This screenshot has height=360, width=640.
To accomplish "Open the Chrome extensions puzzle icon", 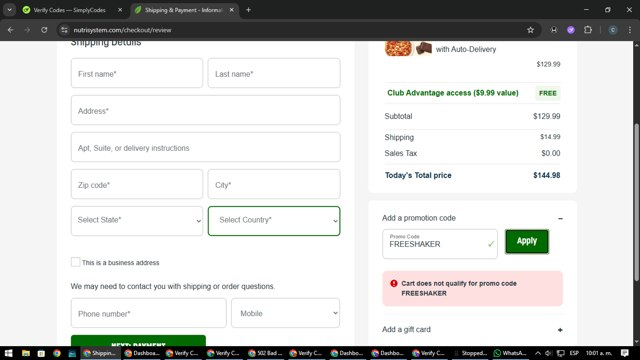I will tap(588, 30).
